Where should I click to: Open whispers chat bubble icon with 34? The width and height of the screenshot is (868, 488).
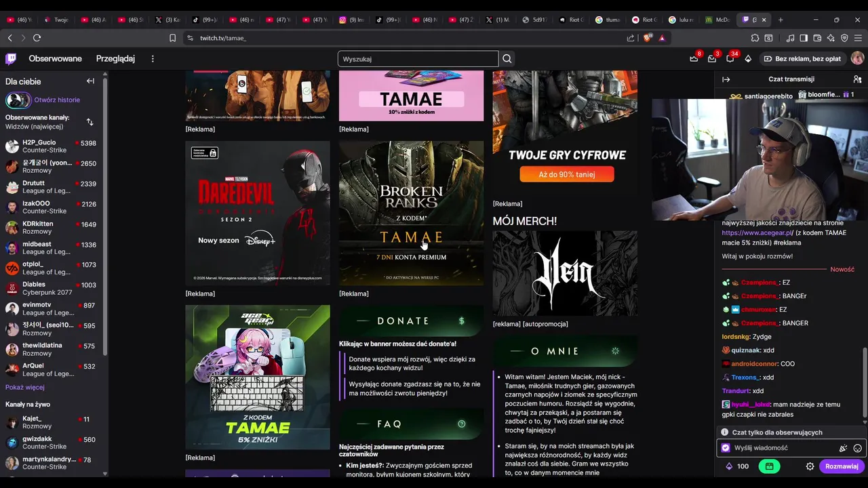tap(730, 59)
